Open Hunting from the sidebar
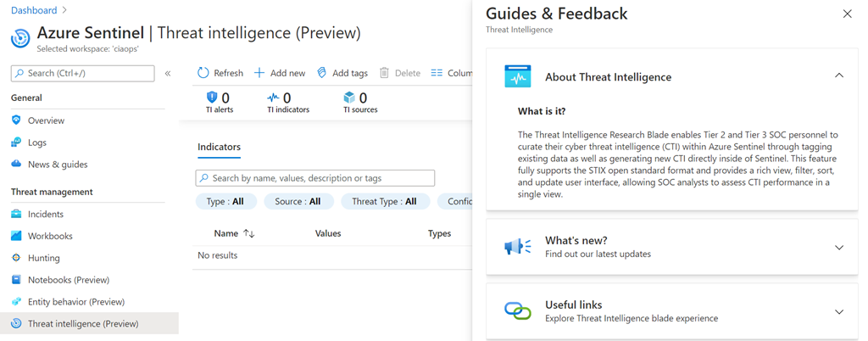The image size is (868, 341). click(x=43, y=258)
